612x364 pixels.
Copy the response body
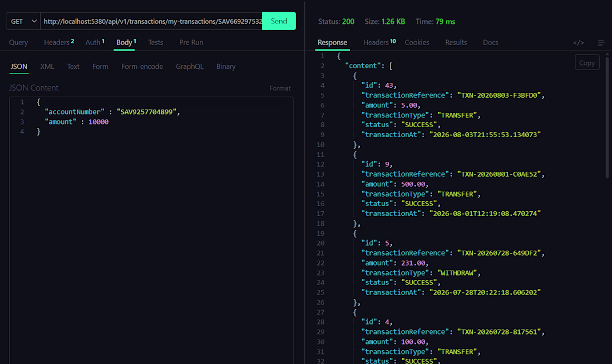coord(586,63)
